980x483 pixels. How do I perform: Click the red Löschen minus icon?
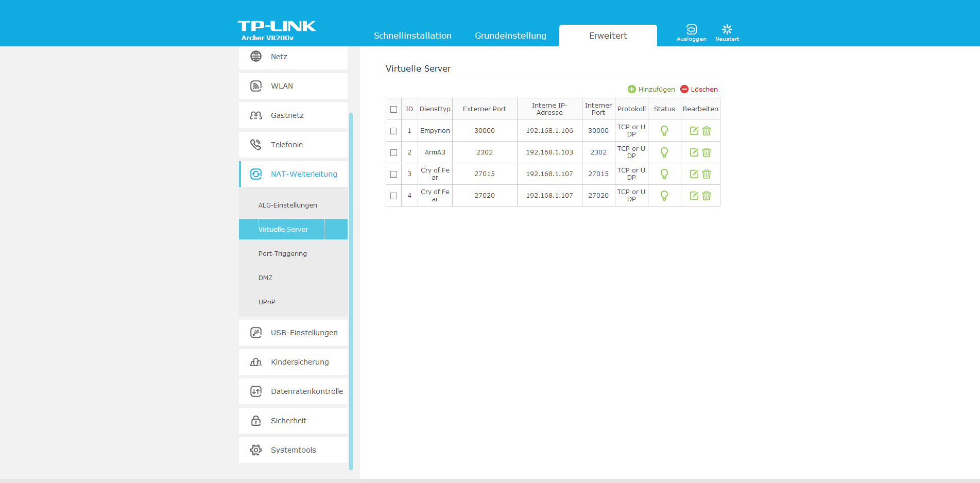[x=684, y=89]
